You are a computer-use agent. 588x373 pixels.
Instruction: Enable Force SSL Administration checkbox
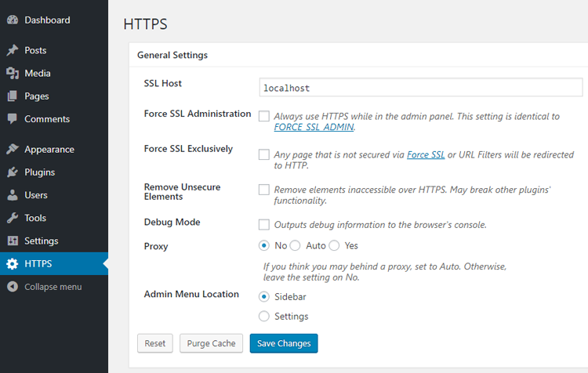[264, 116]
